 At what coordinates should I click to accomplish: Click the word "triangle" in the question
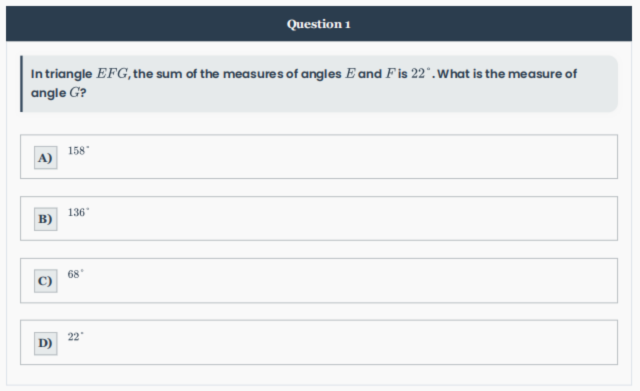[69, 74]
